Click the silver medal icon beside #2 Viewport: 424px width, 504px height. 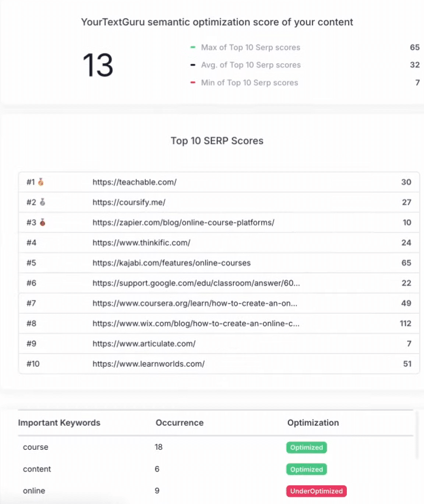click(42, 202)
